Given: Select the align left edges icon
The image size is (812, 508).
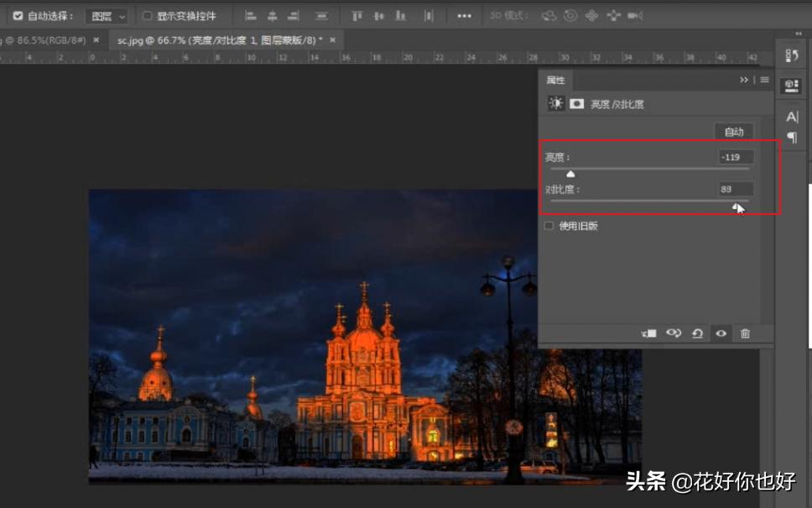Looking at the screenshot, I should (250, 15).
